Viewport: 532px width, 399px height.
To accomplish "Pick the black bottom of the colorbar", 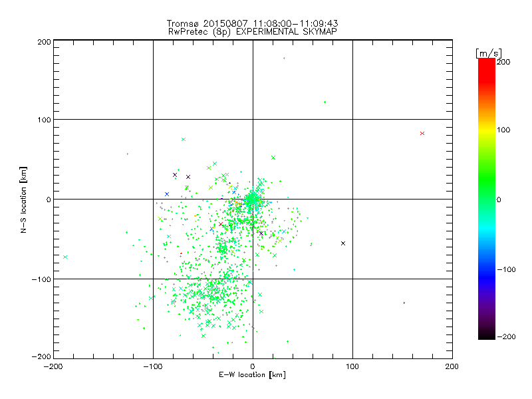I will [487, 334].
